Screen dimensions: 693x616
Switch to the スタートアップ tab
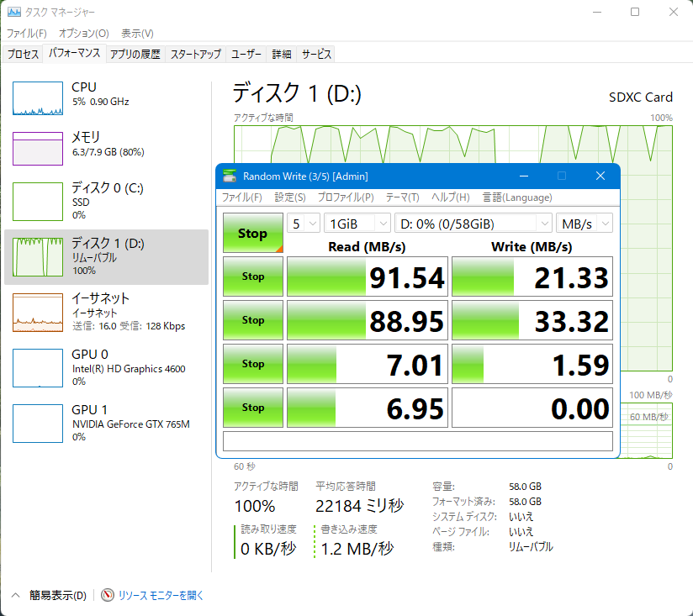(x=195, y=55)
